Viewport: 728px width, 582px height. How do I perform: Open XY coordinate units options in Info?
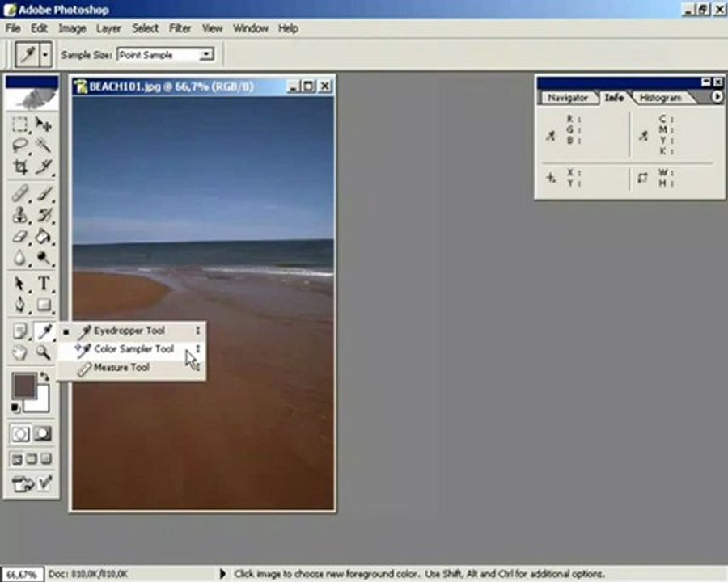coord(551,178)
